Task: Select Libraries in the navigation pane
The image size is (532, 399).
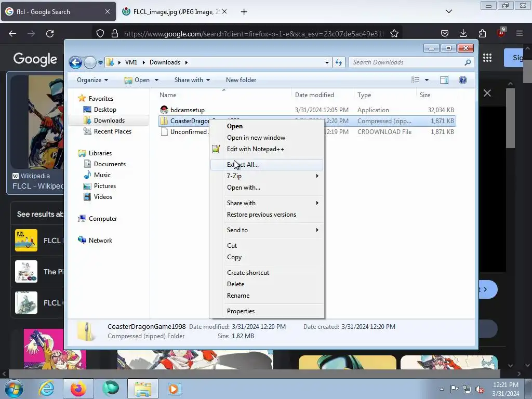Action: (100, 153)
